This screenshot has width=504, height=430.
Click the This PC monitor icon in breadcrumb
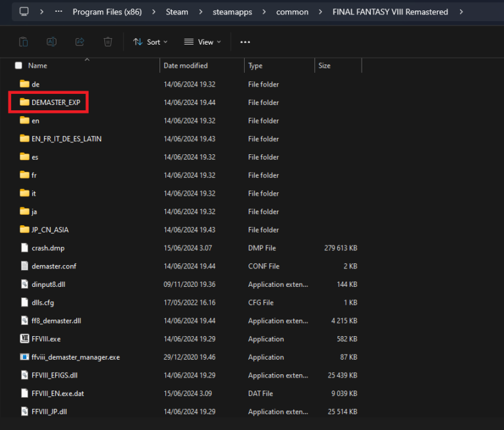click(24, 12)
